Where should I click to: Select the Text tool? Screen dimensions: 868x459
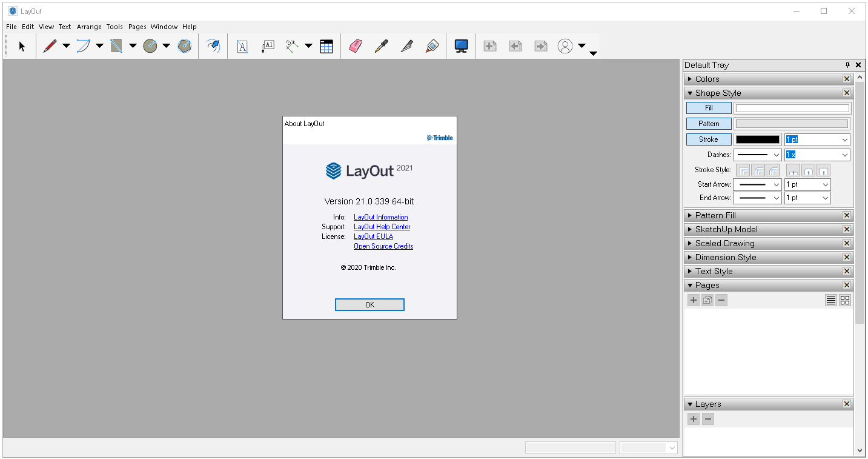tap(242, 46)
